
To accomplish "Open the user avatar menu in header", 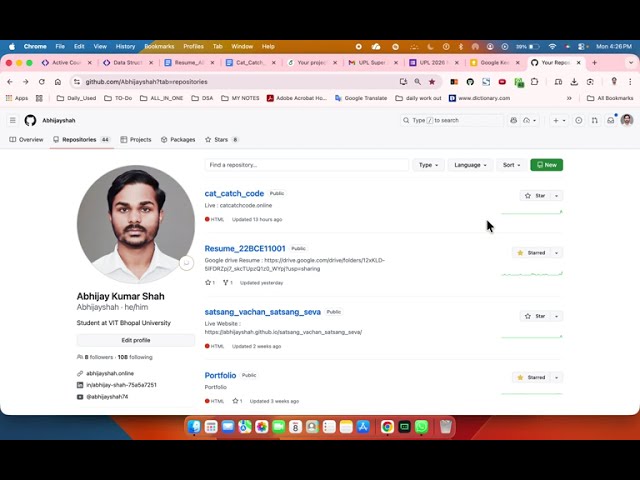I will click(x=627, y=120).
